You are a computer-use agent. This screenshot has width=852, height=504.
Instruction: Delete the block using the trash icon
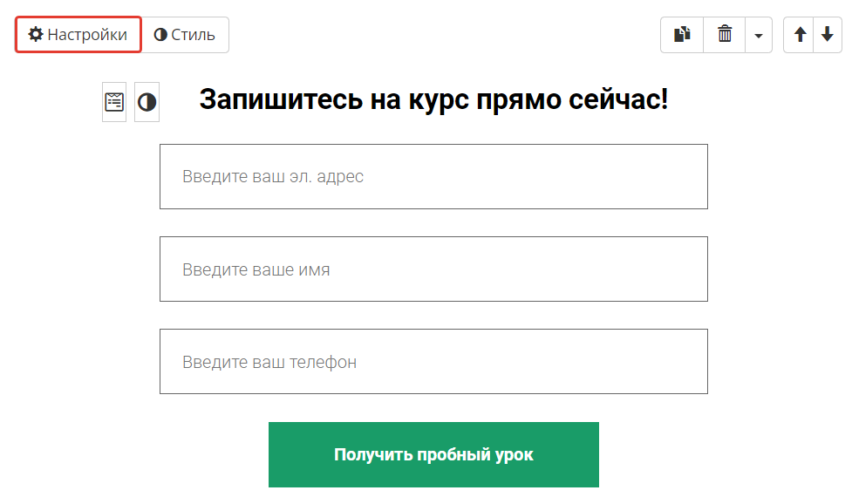coord(725,35)
